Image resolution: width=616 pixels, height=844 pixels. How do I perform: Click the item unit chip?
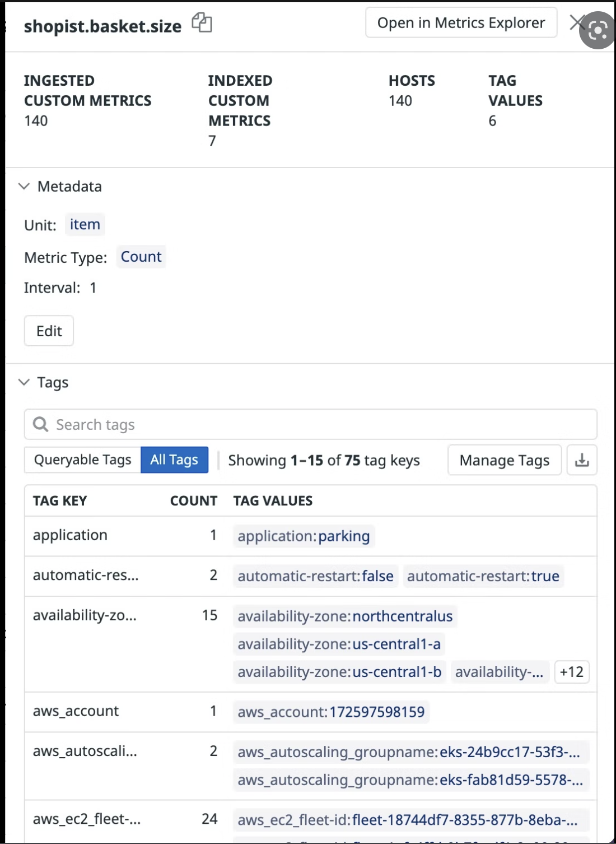click(x=85, y=224)
